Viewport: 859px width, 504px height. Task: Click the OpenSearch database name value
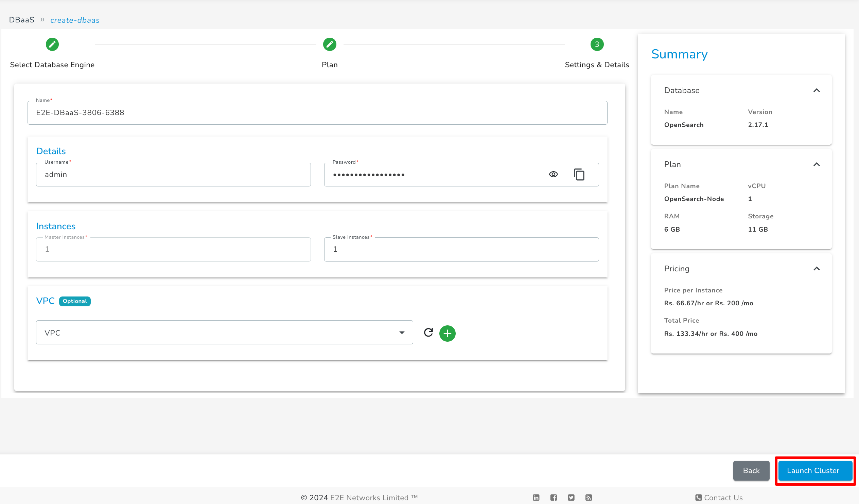[x=684, y=125]
